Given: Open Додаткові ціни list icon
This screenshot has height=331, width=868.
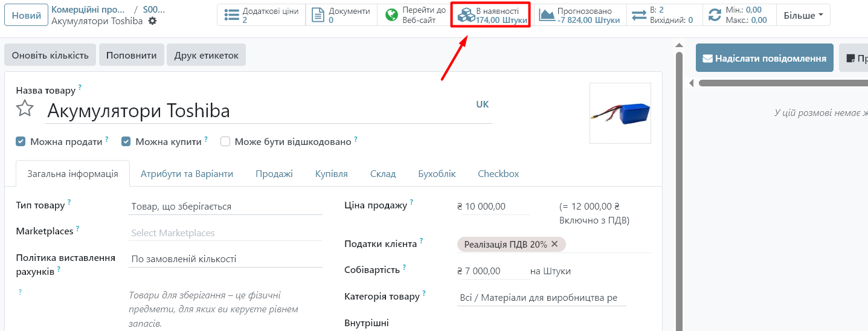Looking at the screenshot, I should tap(232, 15).
